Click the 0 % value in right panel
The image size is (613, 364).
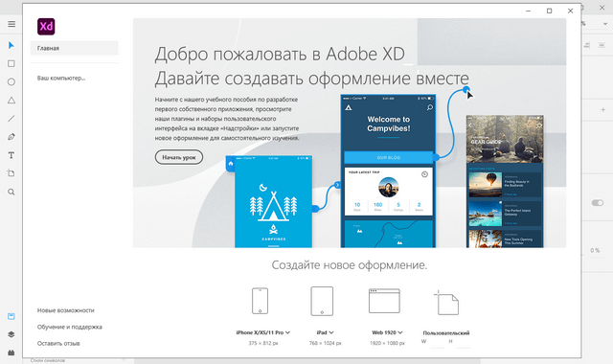595,250
